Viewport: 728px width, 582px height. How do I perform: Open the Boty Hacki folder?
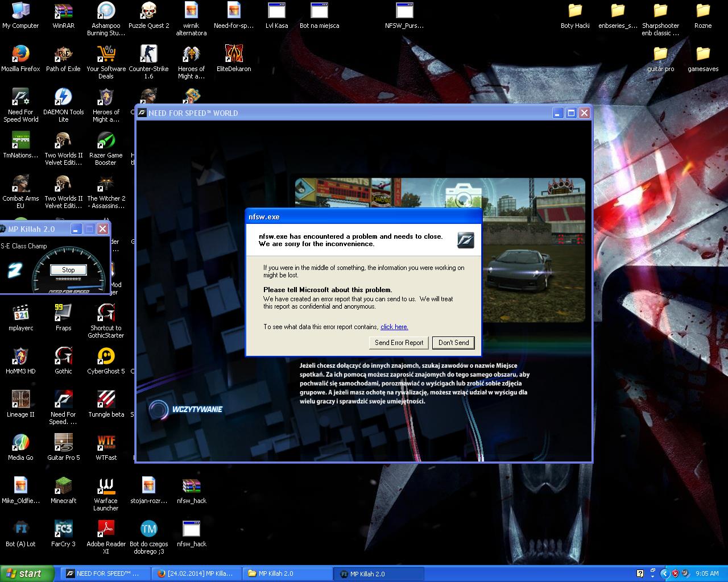click(575, 15)
